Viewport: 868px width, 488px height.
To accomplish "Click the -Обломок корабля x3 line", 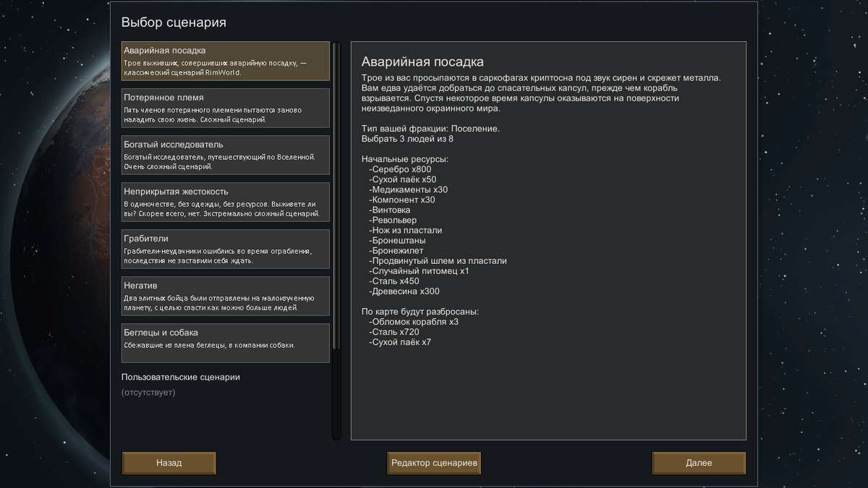I will click(414, 322).
